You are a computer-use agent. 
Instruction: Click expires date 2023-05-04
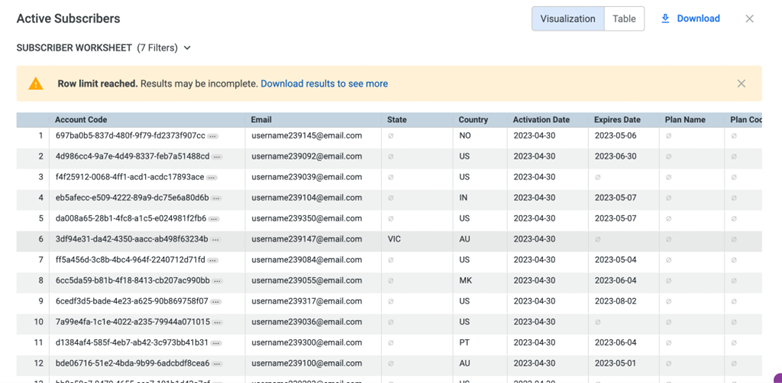615,259
